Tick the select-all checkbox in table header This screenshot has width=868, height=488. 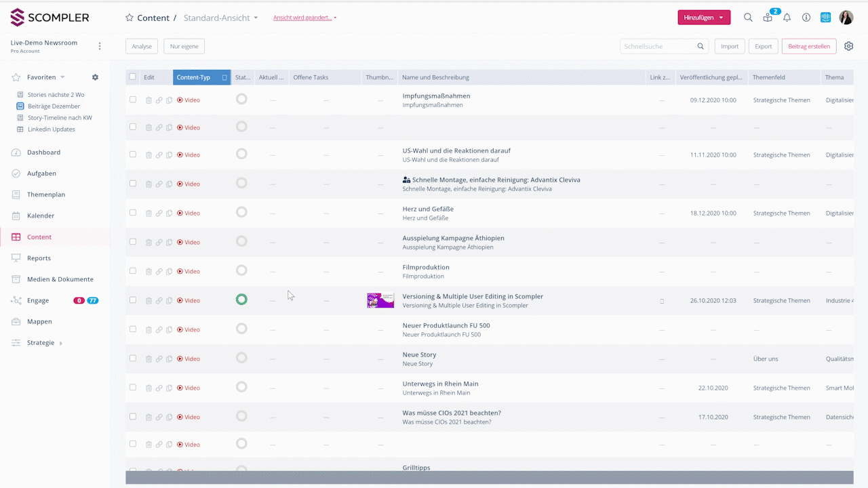click(x=133, y=77)
